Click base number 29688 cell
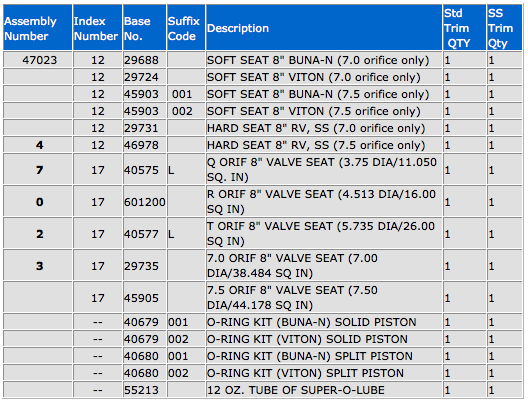The width and height of the screenshot is (528, 404). [144, 60]
